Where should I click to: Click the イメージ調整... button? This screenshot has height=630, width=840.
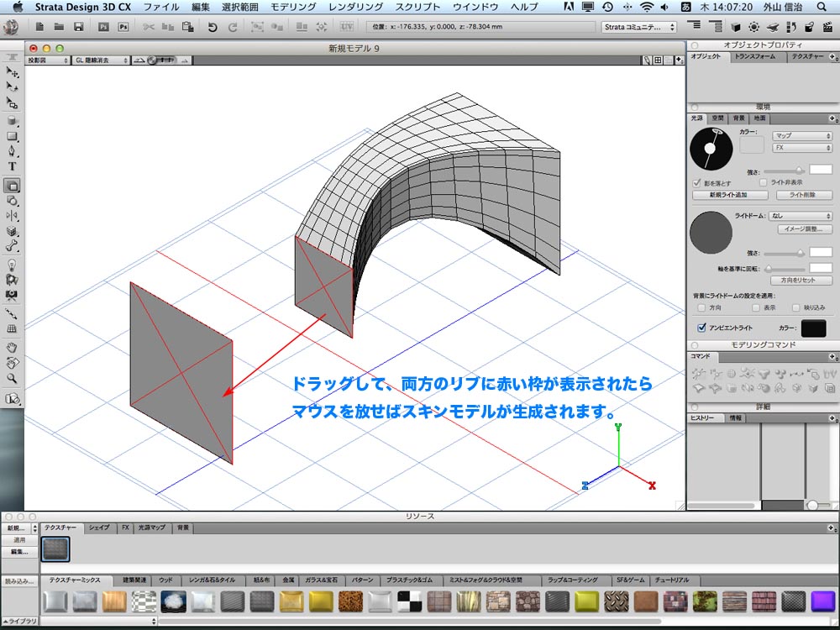(804, 229)
